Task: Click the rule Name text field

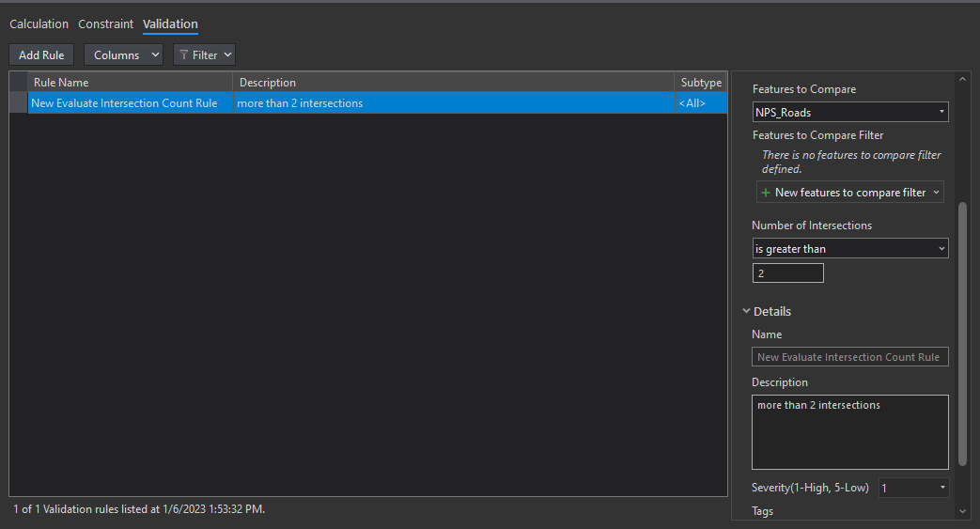Action: coord(850,357)
